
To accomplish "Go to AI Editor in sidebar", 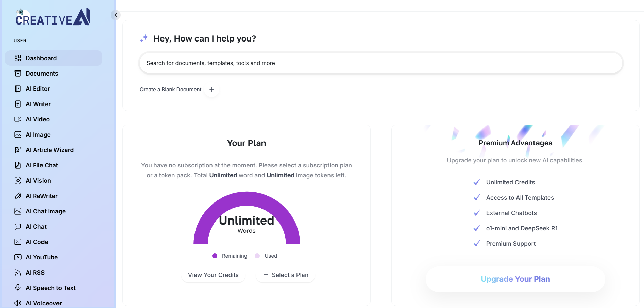I will (x=54, y=89).
